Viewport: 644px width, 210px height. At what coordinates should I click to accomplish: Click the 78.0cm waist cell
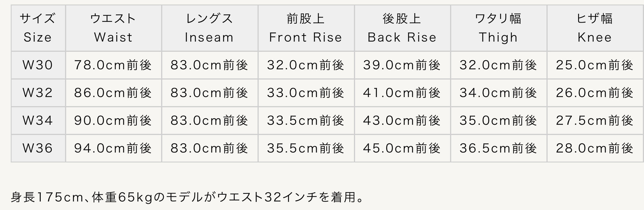113,65
